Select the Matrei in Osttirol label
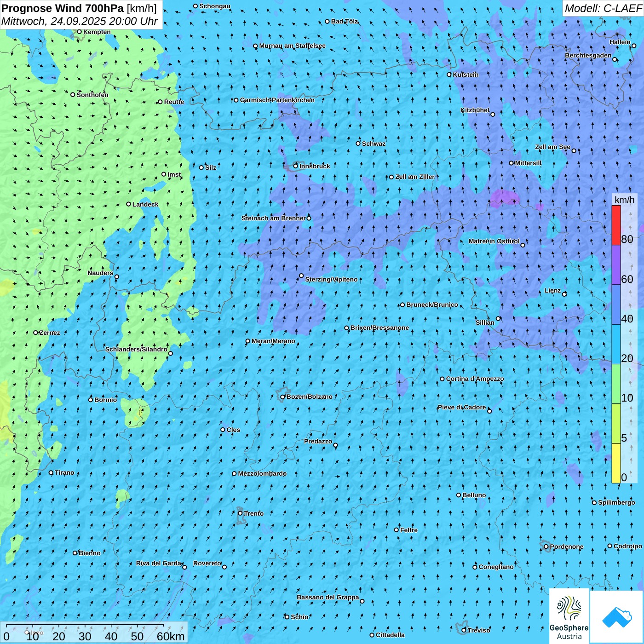Screen dimensions: 644x644 (x=494, y=241)
